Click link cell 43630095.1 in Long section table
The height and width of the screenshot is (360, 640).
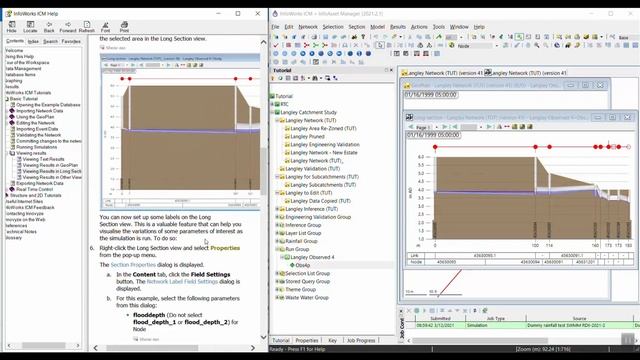pyautogui.click(x=484, y=256)
